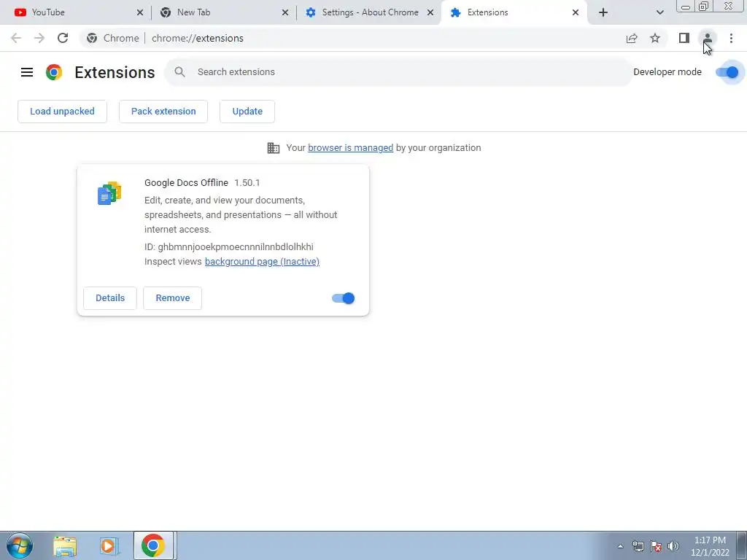Go back using the browser back arrow
Viewport: 747px width, 560px height.
tap(16, 38)
